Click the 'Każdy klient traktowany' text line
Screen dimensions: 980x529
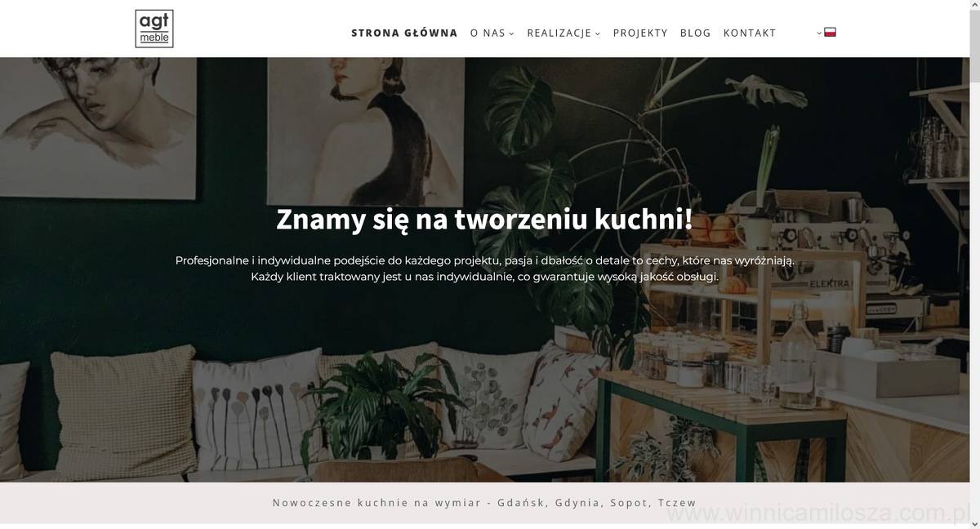point(484,277)
